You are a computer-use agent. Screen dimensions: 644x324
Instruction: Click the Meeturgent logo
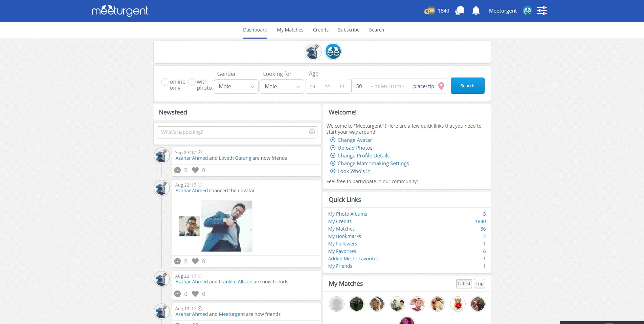(120, 11)
